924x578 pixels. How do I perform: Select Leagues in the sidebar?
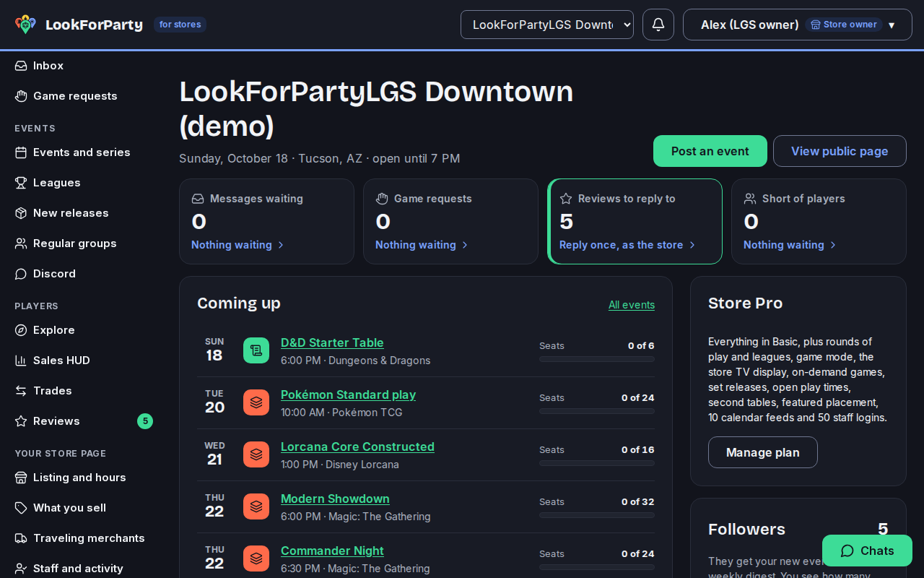(84, 183)
